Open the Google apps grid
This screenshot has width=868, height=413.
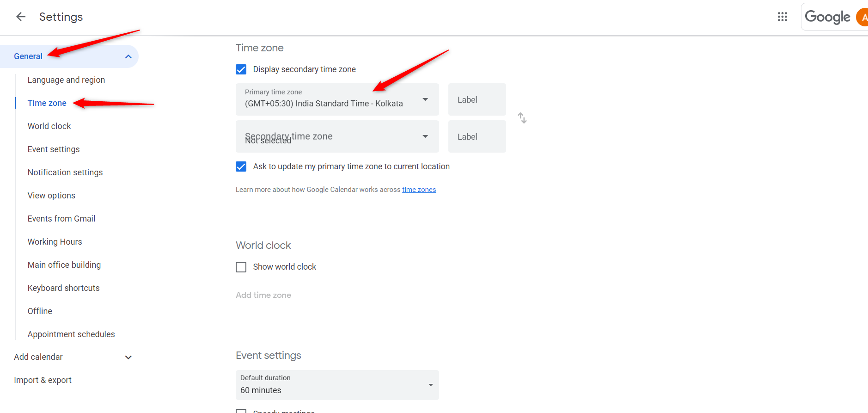click(x=782, y=17)
